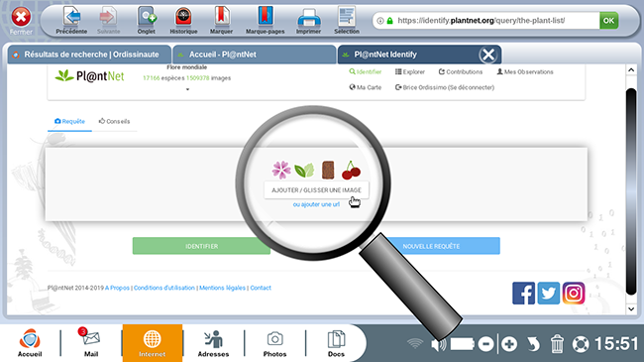Open the Mentions légales link
The width and height of the screenshot is (644, 362).
click(222, 288)
